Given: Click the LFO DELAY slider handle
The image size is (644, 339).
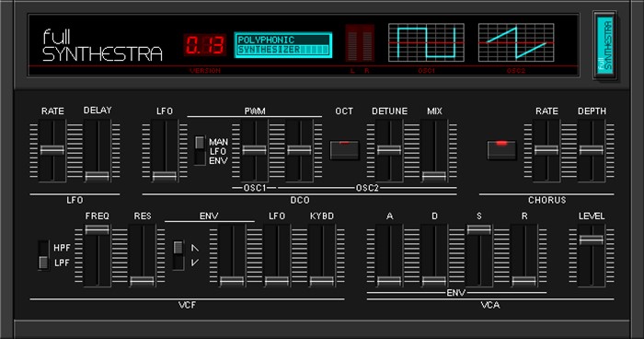Looking at the screenshot, I should pos(98,176).
